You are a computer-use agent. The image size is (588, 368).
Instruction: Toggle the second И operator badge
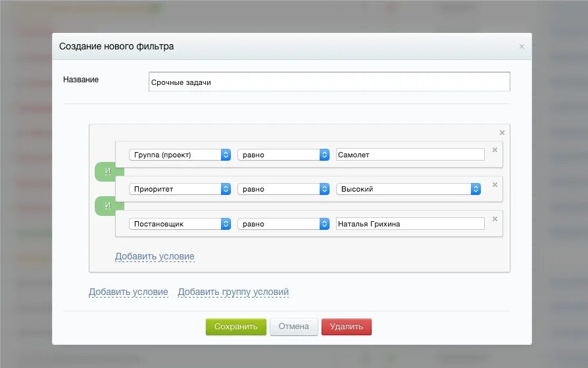(108, 205)
